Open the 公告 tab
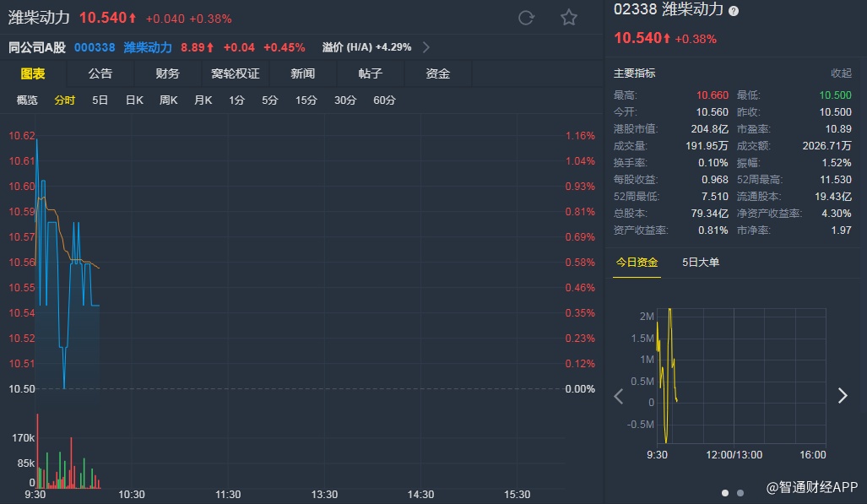This screenshot has height=504, width=867. pyautogui.click(x=100, y=73)
